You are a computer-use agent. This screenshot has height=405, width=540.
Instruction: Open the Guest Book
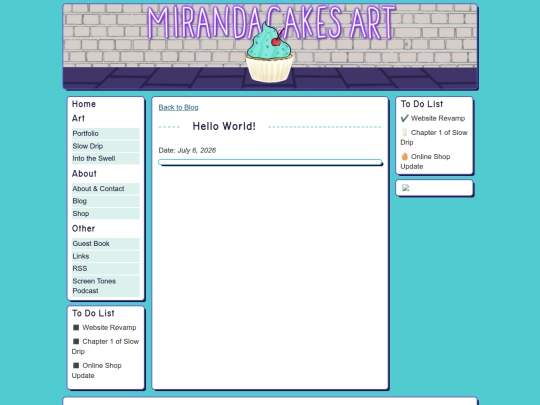tap(105, 243)
